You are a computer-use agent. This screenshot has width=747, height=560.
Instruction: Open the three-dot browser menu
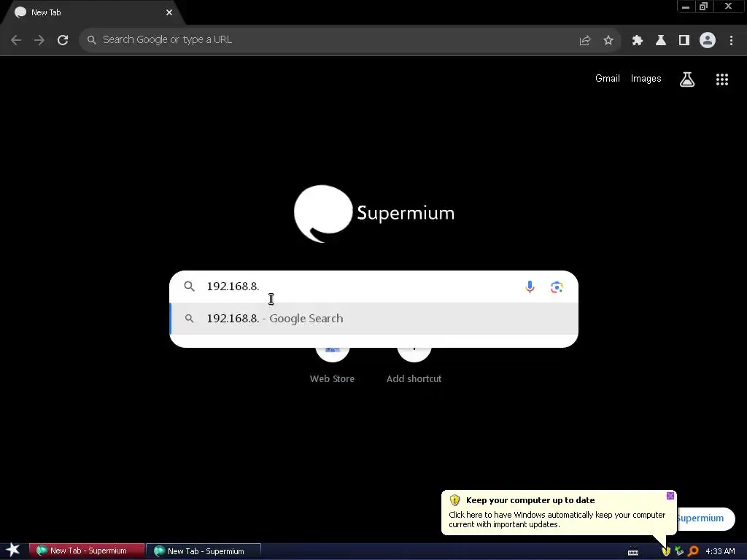731,40
